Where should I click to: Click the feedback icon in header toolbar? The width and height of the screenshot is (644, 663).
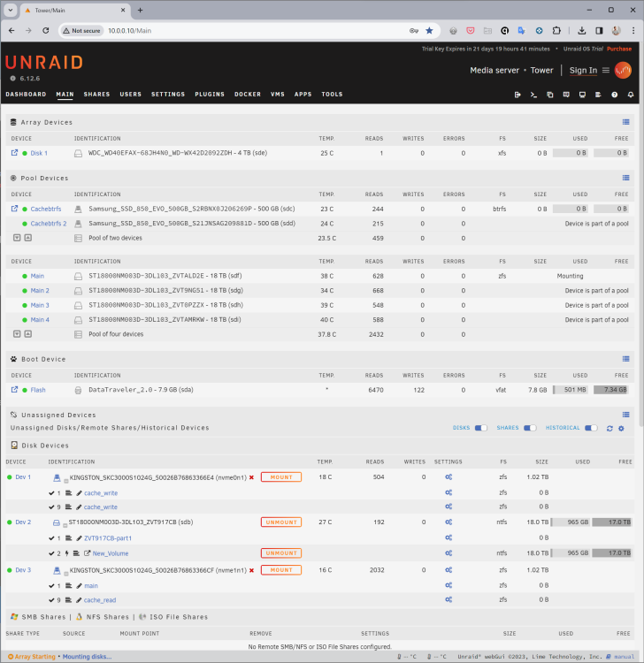(x=566, y=95)
